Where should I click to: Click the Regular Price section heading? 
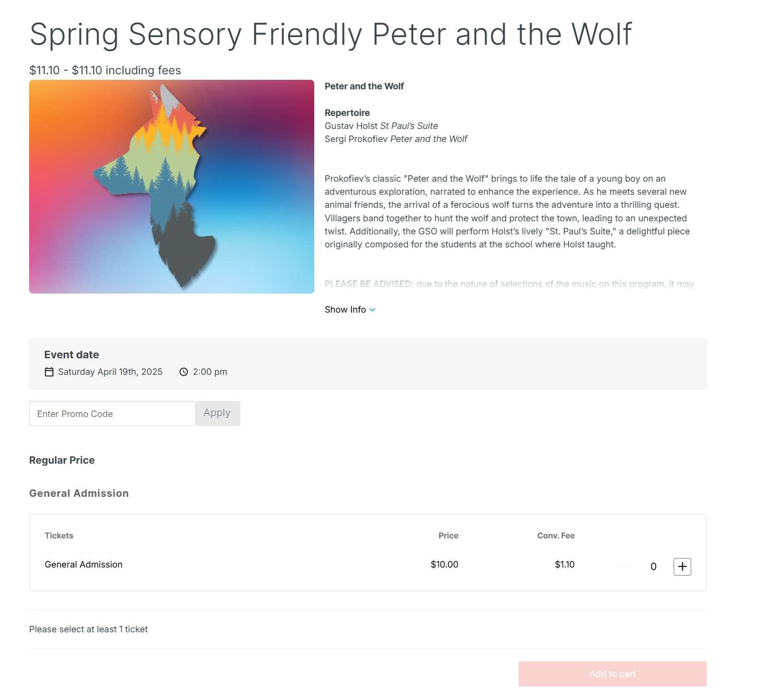(x=62, y=460)
